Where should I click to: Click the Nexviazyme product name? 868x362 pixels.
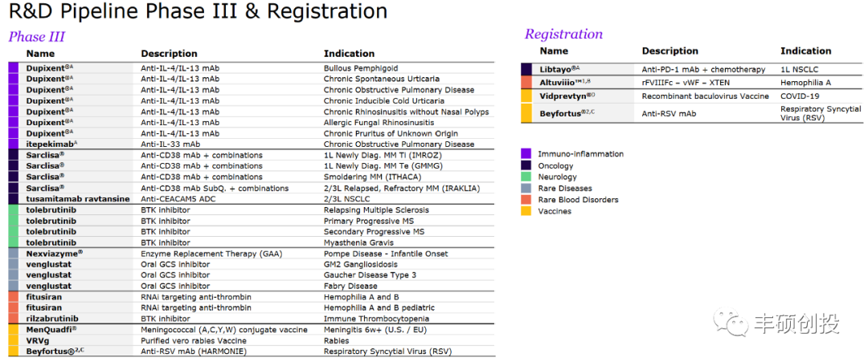point(55,253)
